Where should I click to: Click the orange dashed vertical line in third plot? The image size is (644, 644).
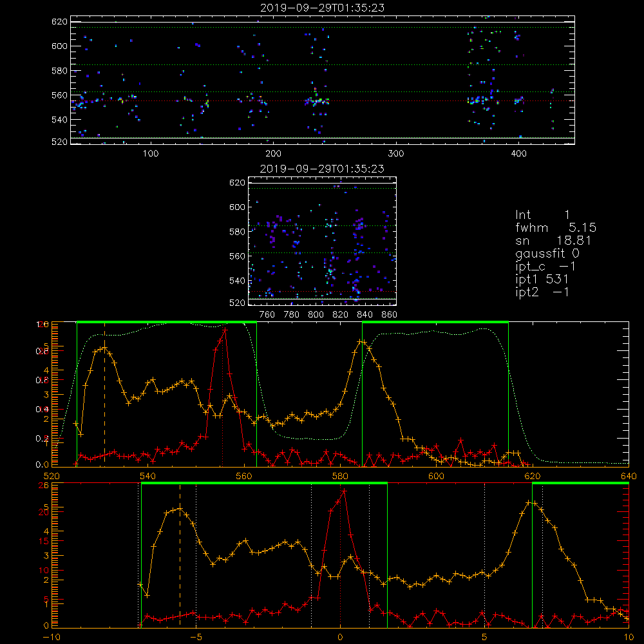[x=104, y=394]
